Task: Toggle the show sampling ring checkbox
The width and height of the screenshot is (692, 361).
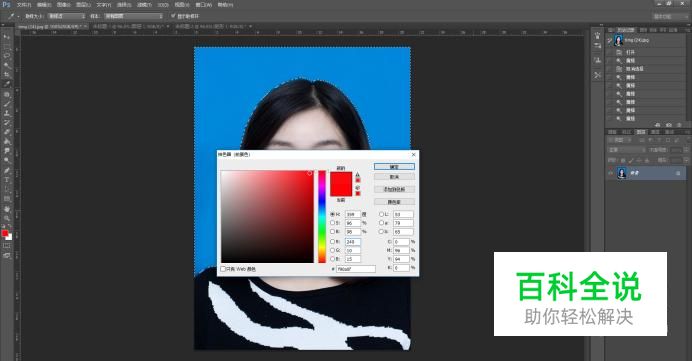Action: click(x=173, y=16)
